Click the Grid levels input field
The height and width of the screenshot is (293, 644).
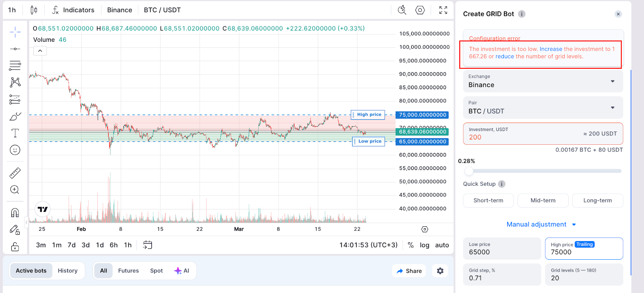tap(584, 275)
